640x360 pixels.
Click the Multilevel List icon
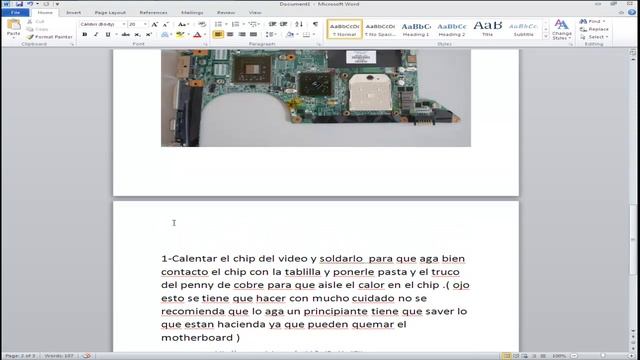(x=253, y=24)
